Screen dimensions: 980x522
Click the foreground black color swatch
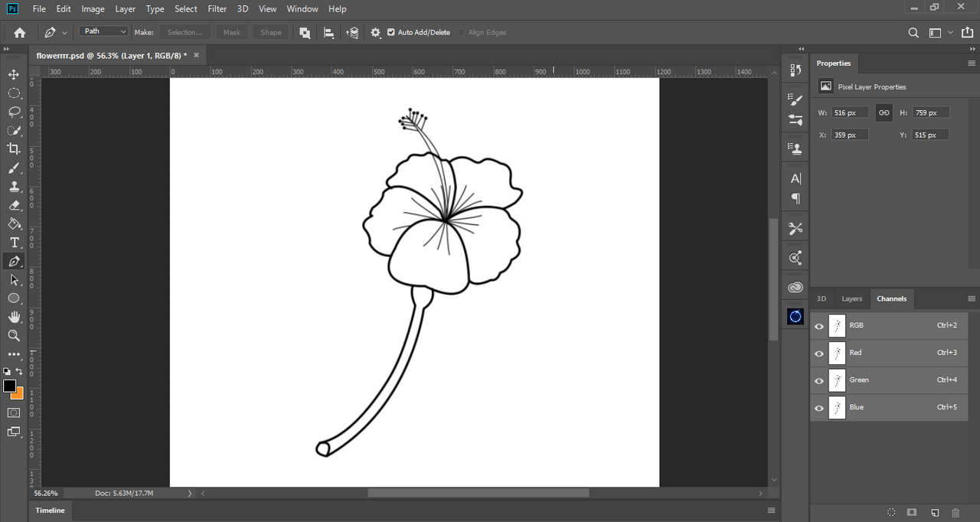(x=8, y=385)
